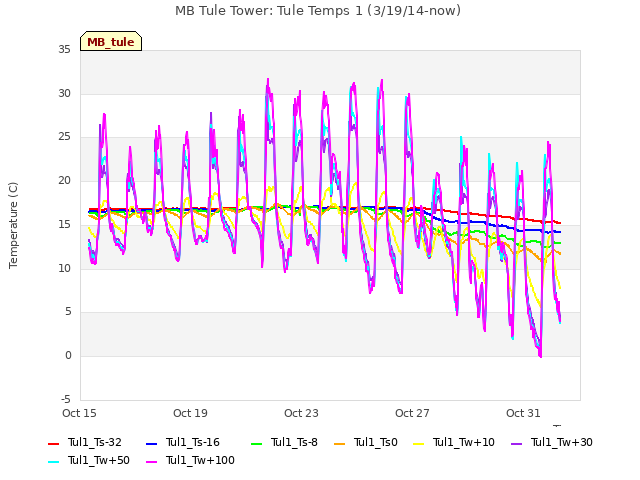Click the Tul1_Tw+30 legend label

[x=562, y=442]
